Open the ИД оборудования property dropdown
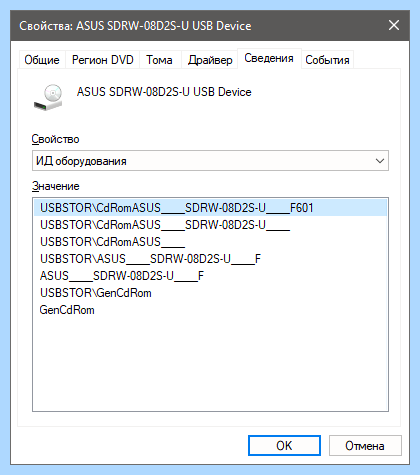The height and width of the screenshot is (475, 420). pos(210,161)
